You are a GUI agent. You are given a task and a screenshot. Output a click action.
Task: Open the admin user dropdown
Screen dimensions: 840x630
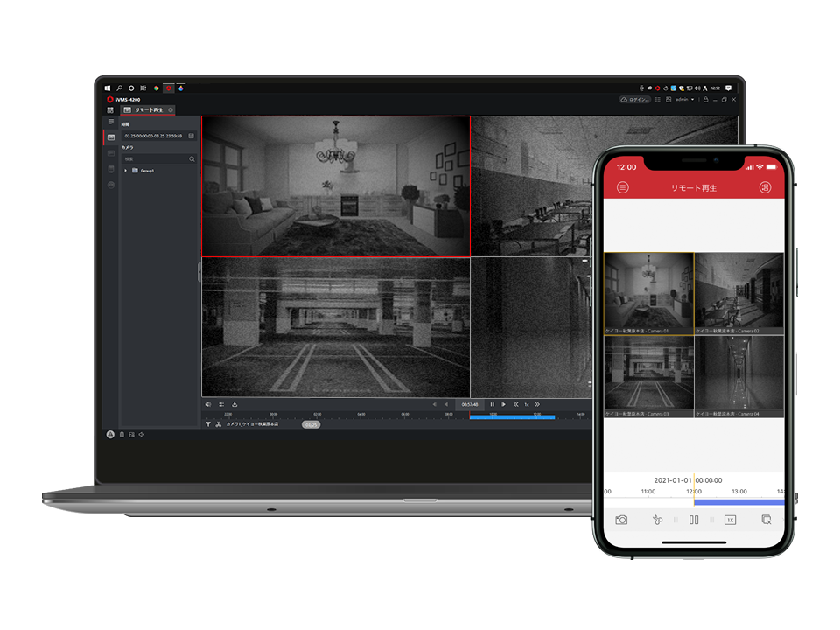(x=684, y=100)
